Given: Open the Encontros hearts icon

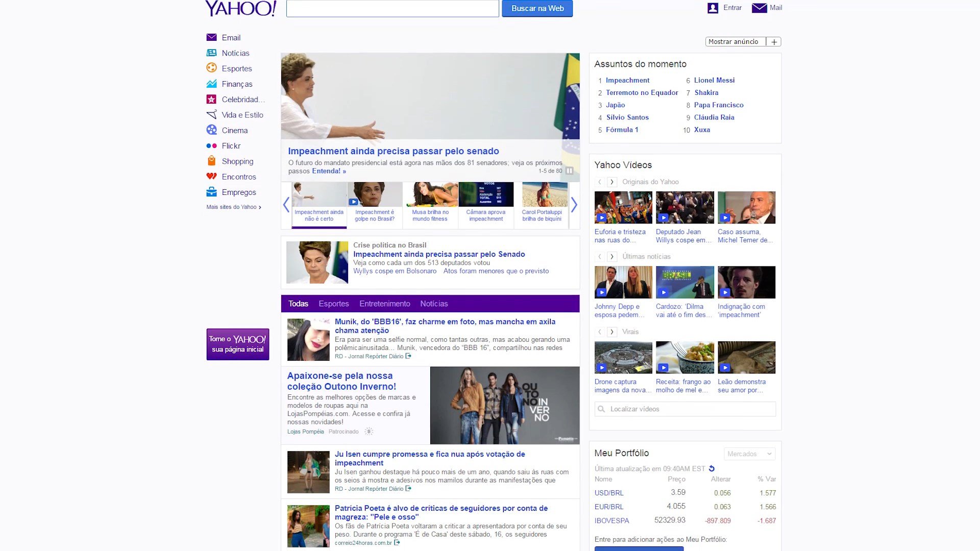Looking at the screenshot, I should pos(211,176).
